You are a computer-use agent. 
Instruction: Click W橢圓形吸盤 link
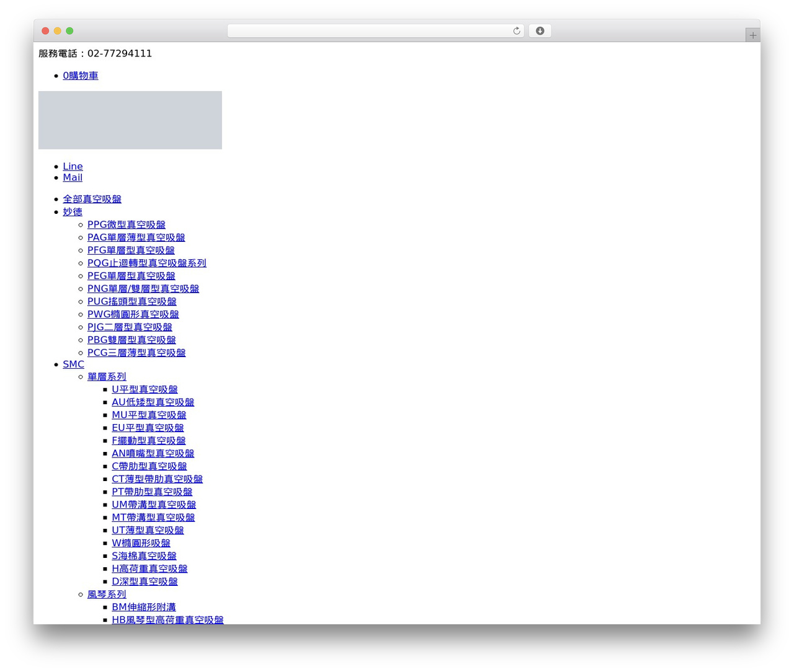pos(141,543)
